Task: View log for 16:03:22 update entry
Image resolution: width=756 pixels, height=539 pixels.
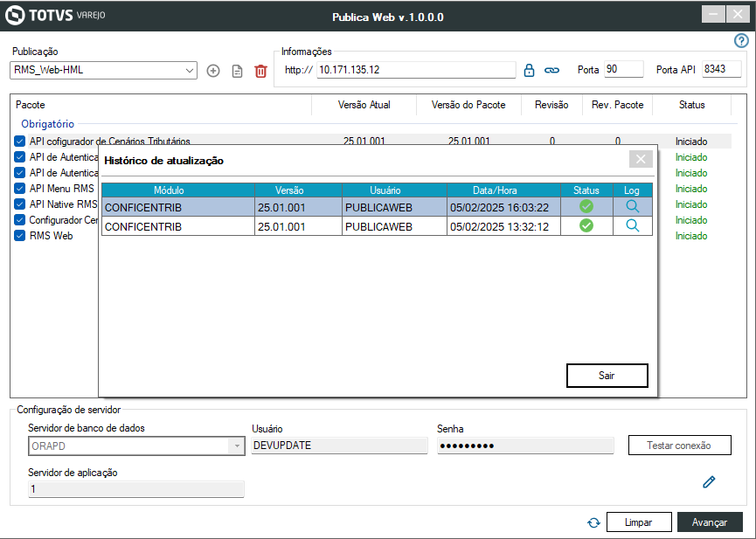Action: [x=633, y=207]
